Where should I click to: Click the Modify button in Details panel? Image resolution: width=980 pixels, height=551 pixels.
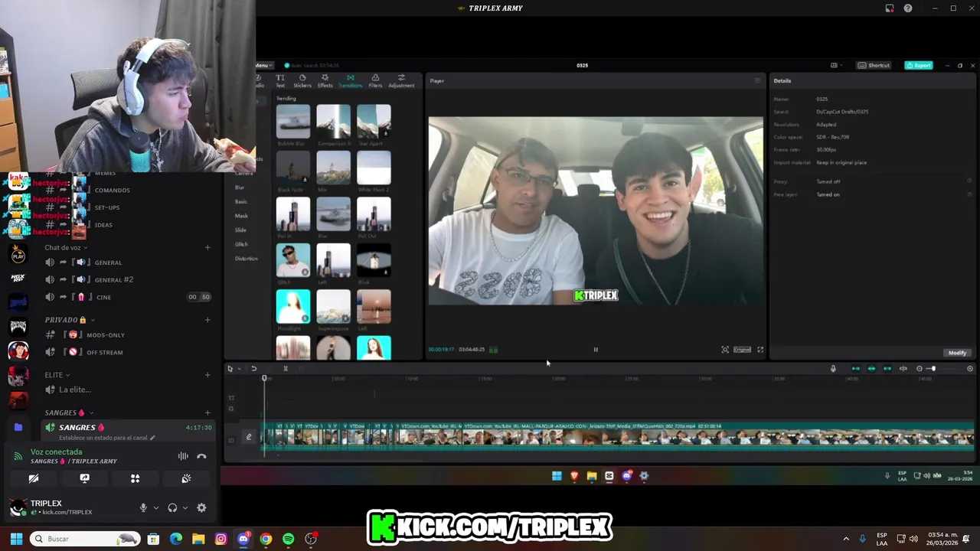click(957, 353)
